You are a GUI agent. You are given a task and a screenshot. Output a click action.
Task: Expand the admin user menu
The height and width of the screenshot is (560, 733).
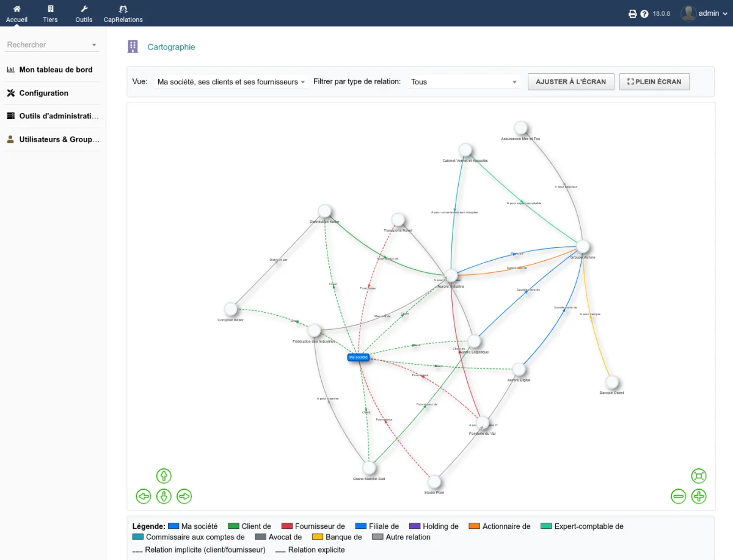coord(704,13)
